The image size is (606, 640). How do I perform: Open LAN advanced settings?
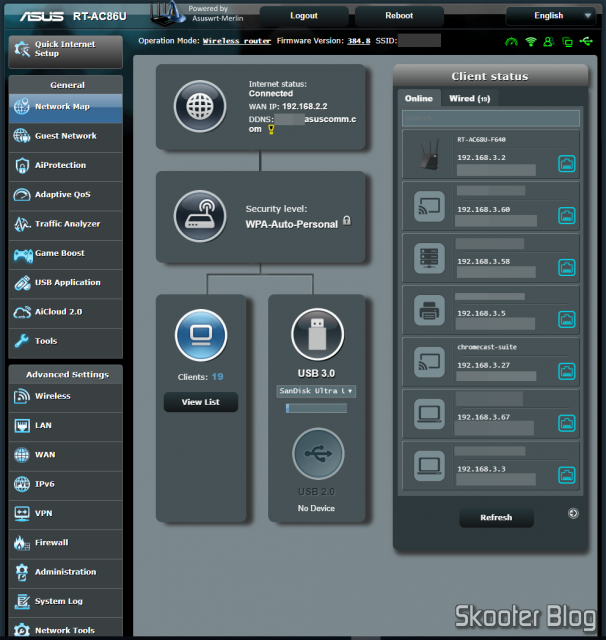coord(66,426)
